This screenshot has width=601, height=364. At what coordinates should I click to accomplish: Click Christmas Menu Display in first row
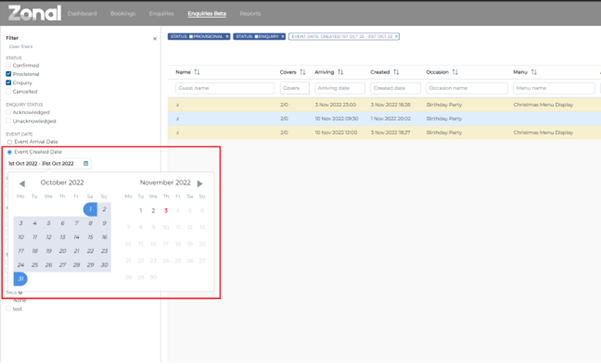tap(543, 105)
